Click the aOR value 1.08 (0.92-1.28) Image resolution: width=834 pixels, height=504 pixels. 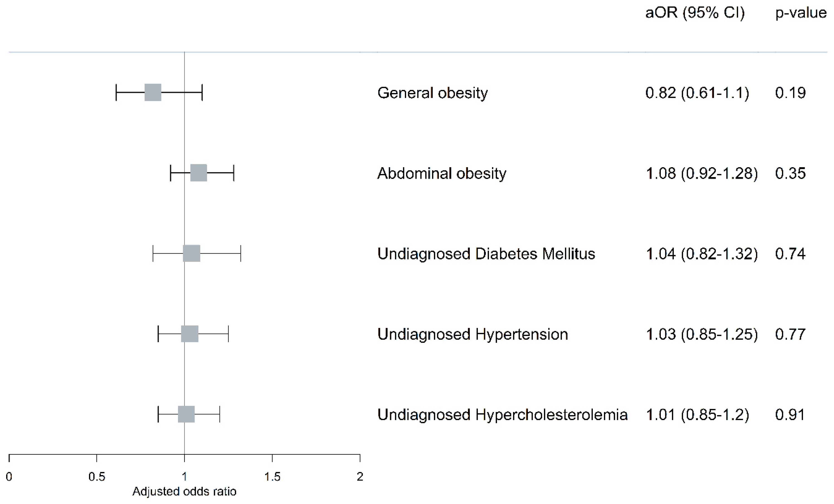click(702, 174)
